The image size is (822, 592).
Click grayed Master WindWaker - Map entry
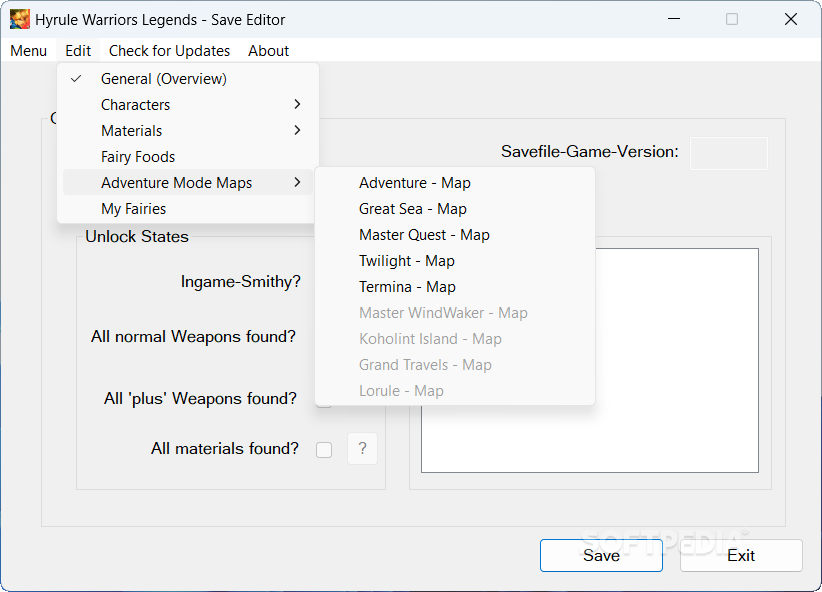click(x=455, y=313)
